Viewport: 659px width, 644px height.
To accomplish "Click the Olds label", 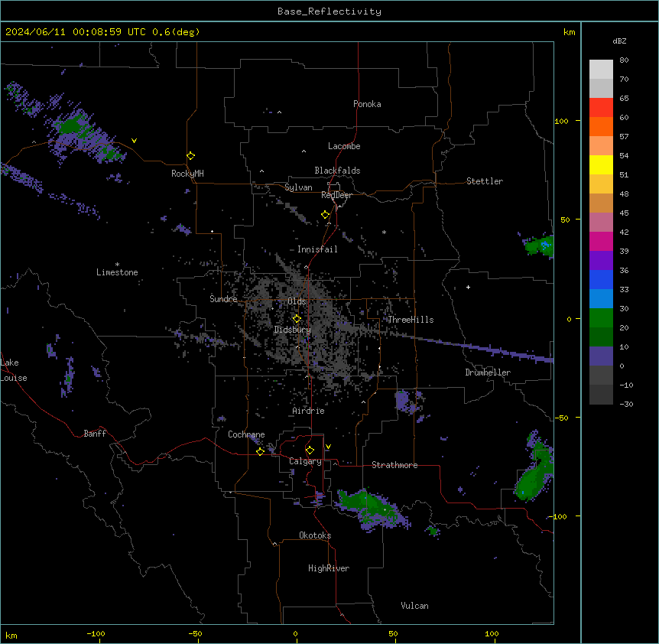I will [x=297, y=301].
